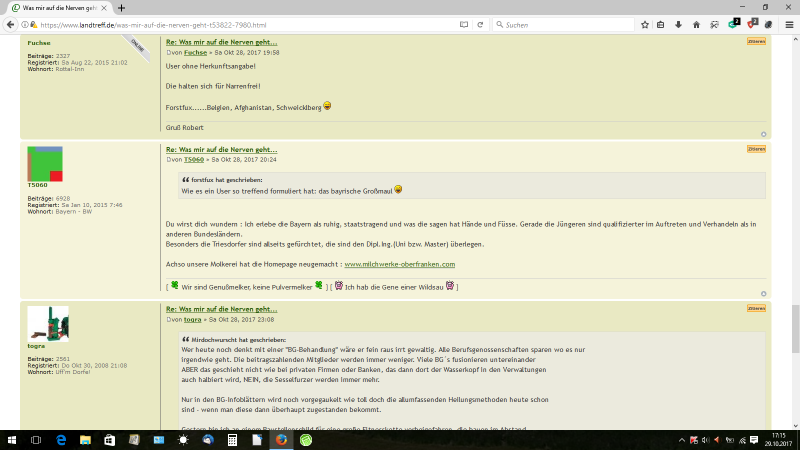Jump to top icon in Fuchse's post
This screenshot has width=800, height=450.
(x=763, y=134)
